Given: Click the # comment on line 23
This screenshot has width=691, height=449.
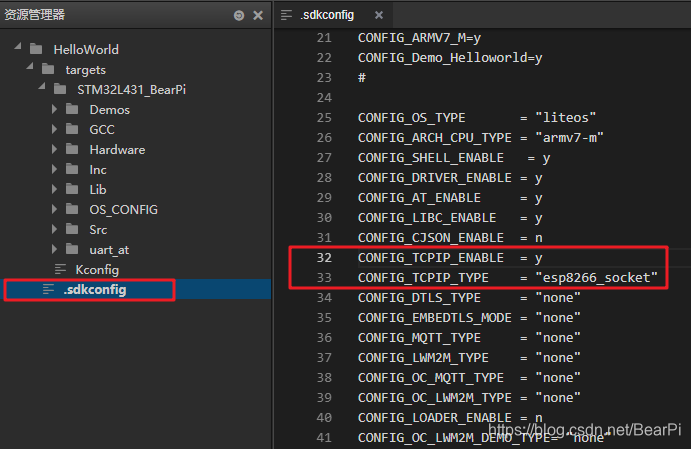Looking at the screenshot, I should click(x=362, y=78).
